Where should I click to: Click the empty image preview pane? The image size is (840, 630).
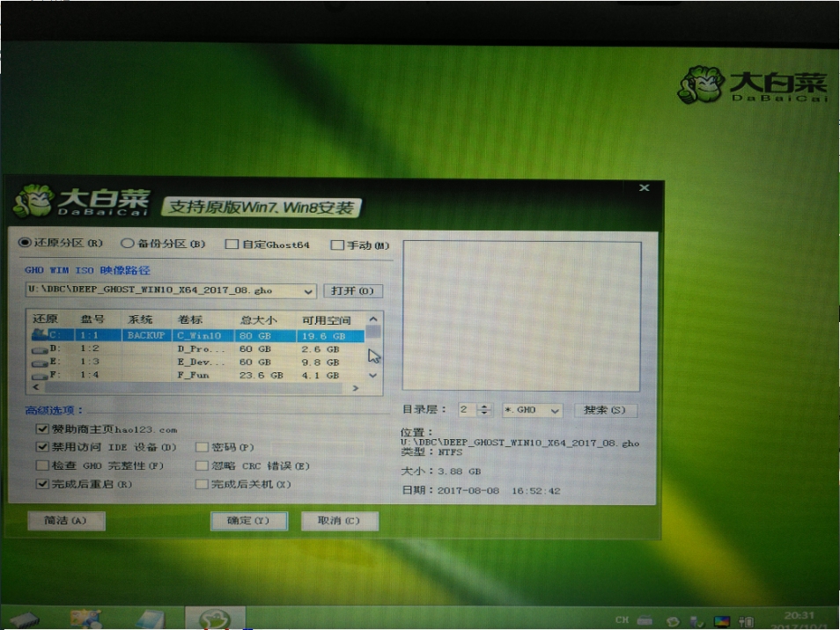tap(521, 316)
